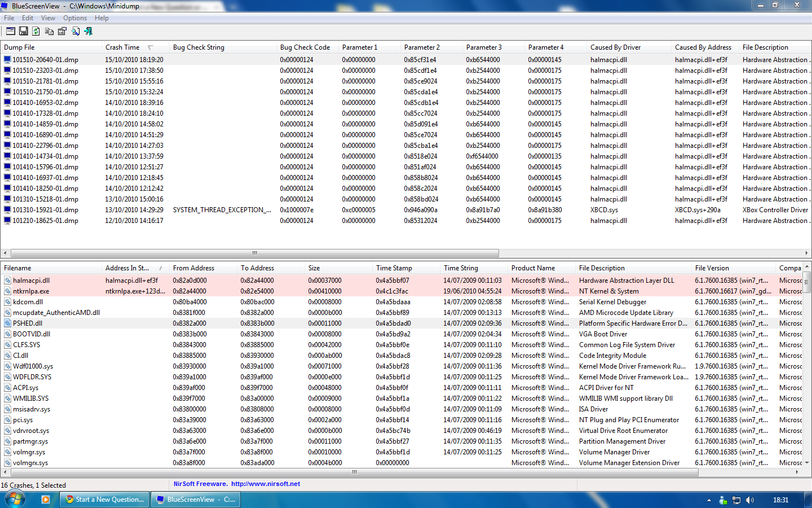Screen dimensions: 812x508
Task: Select the row for 101210-18625-01.dmp
Action: (406, 220)
